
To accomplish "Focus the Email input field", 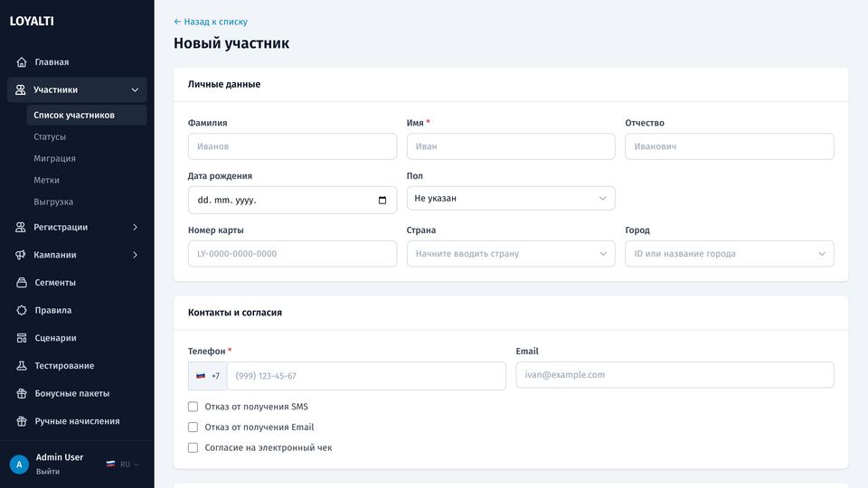I will coord(675,374).
